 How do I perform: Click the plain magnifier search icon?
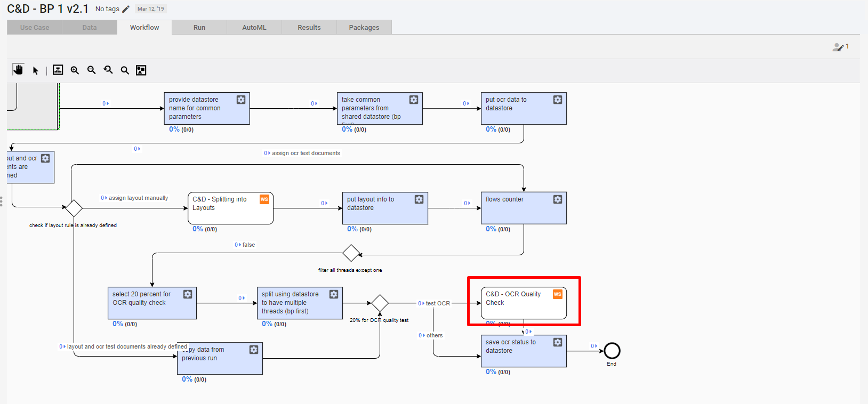point(125,70)
